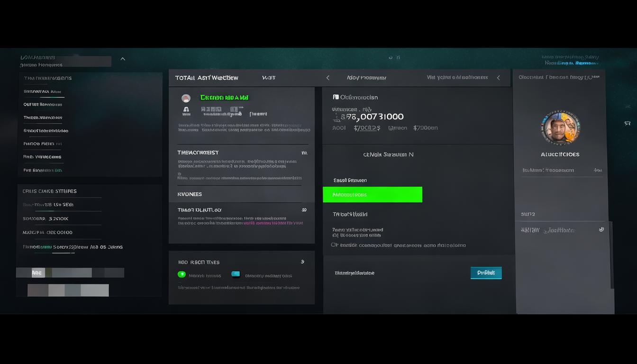Click the light gray swatch in bottom-left strip
Screen dimensions: 637x364
[95, 290]
